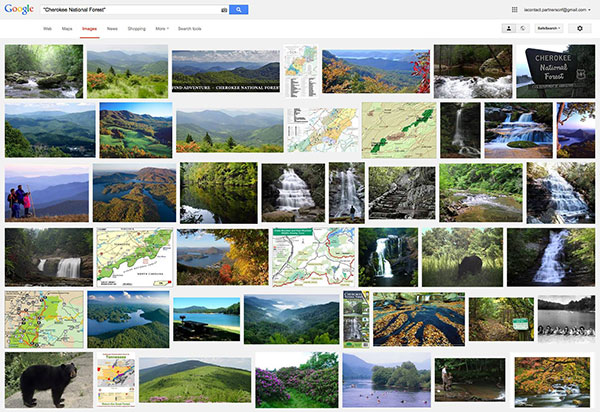Viewport: 600px width, 412px height.
Task: Open twilight lake with branch photo
Action: pos(576,130)
